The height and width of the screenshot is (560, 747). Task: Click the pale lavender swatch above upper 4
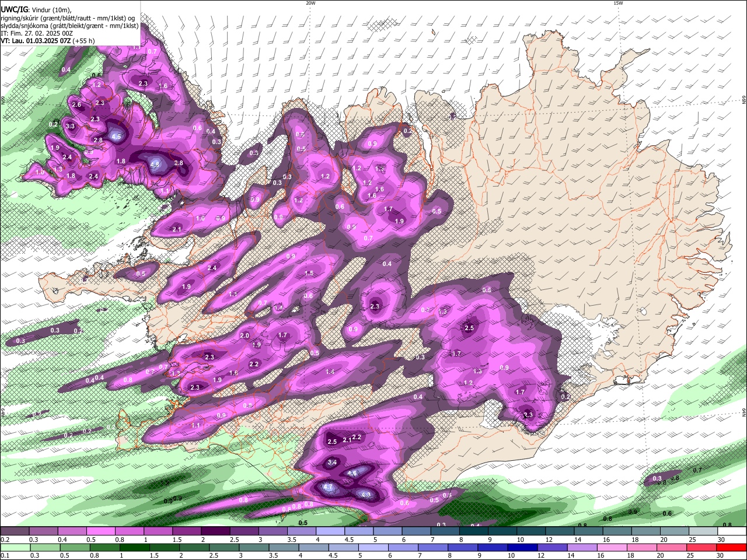click(x=330, y=531)
